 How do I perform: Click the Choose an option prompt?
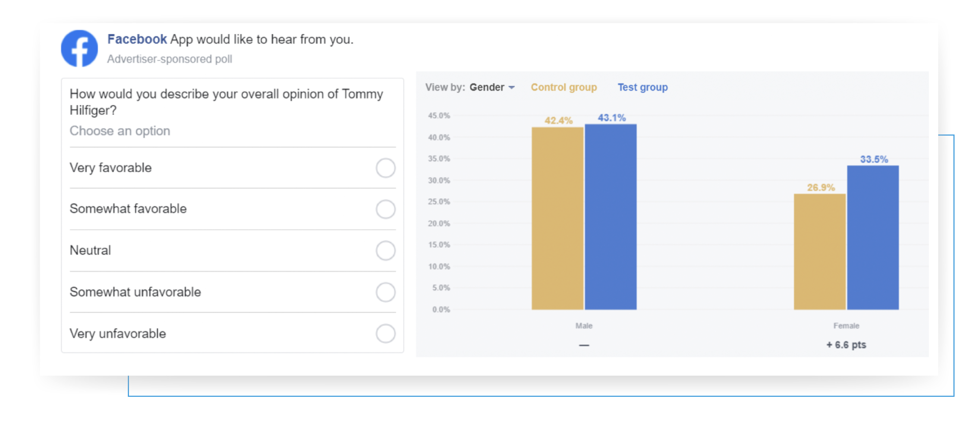(120, 131)
